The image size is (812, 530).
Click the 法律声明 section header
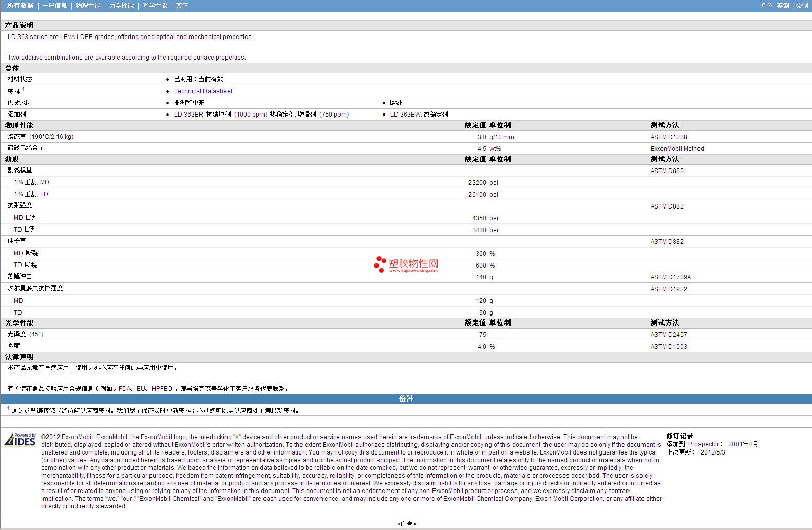click(19, 357)
